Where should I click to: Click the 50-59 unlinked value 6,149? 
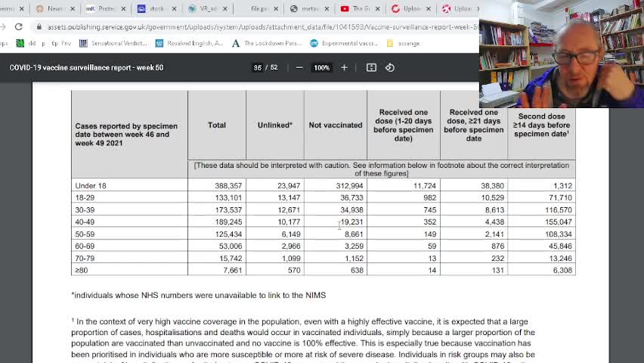point(291,234)
